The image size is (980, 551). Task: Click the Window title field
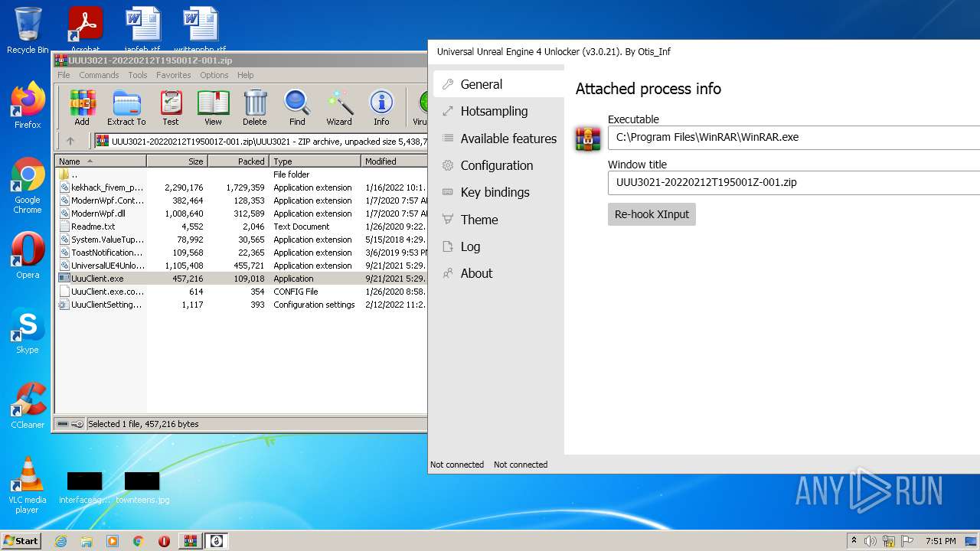(794, 183)
